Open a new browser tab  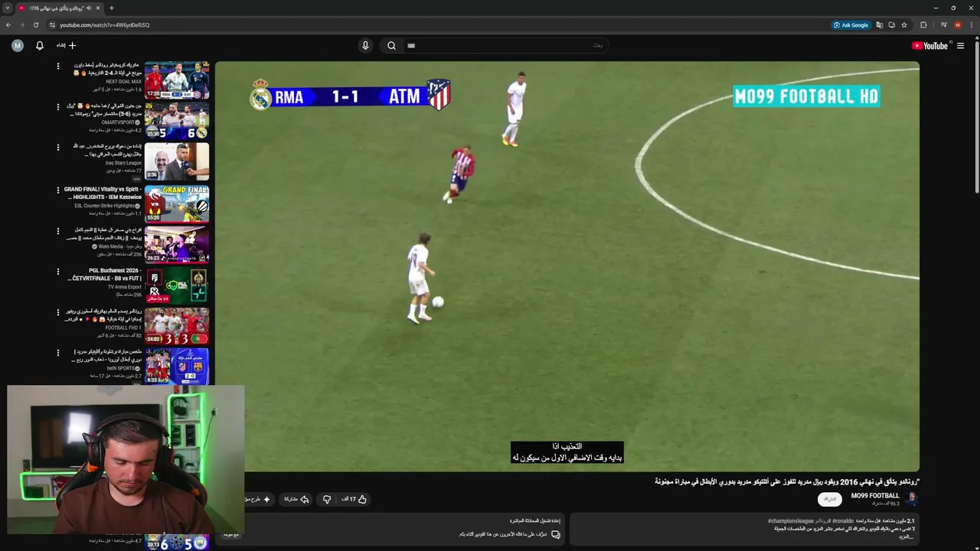[x=111, y=8]
